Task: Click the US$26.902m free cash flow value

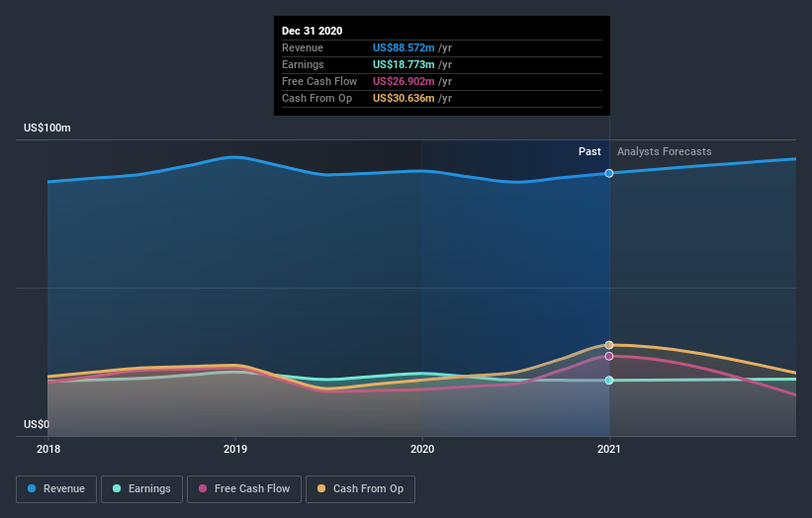Action: 404,81
